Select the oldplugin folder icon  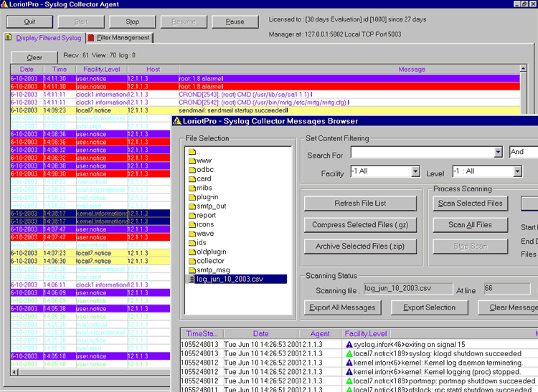click(192, 252)
